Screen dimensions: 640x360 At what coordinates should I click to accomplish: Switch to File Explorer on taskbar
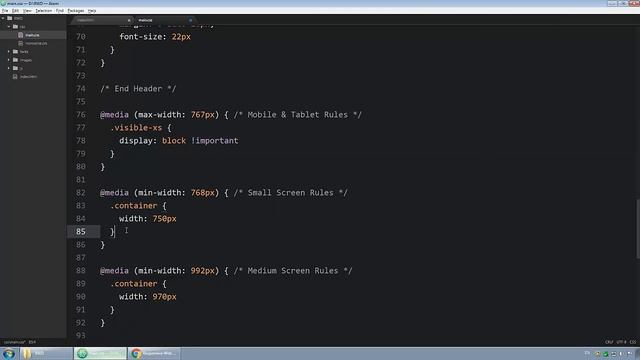pyautogui.click(x=46, y=353)
